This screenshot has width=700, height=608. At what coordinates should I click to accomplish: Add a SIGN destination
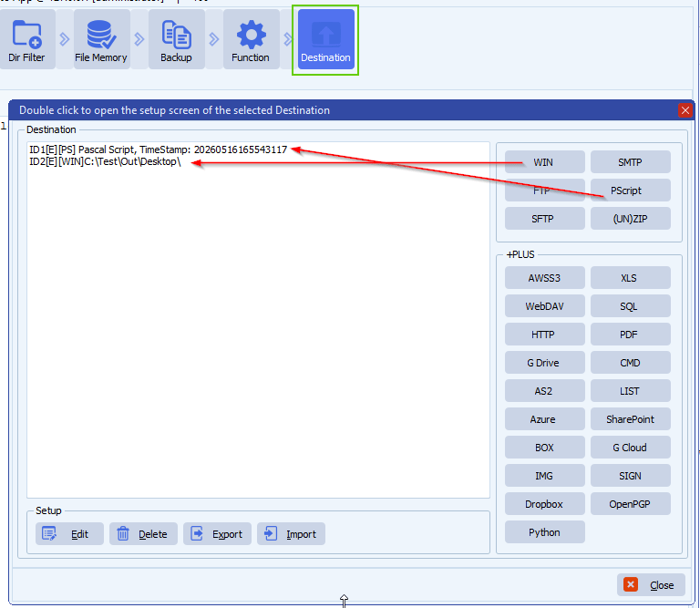click(x=631, y=476)
